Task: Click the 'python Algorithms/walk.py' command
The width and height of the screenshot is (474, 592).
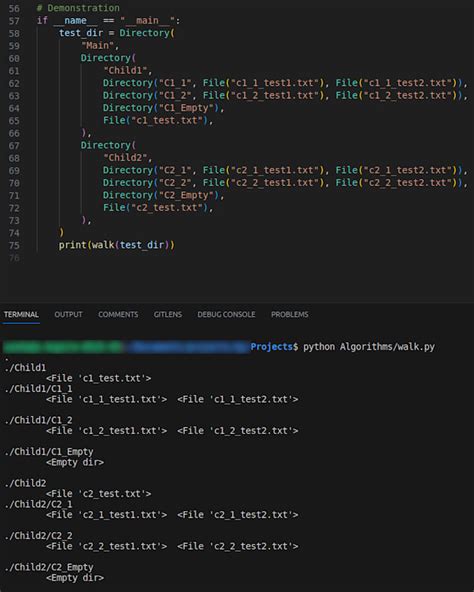Action: (x=369, y=347)
